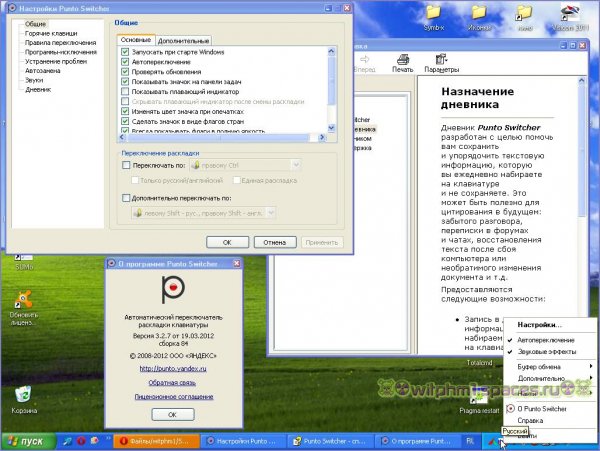Image resolution: width=600 pixels, height=451 pixels.
Task: Open Лицензионное соглашение link
Action: pyautogui.click(x=174, y=397)
